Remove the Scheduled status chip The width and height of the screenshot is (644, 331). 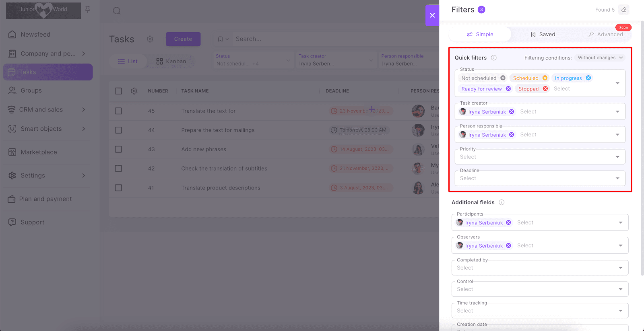[x=545, y=78]
